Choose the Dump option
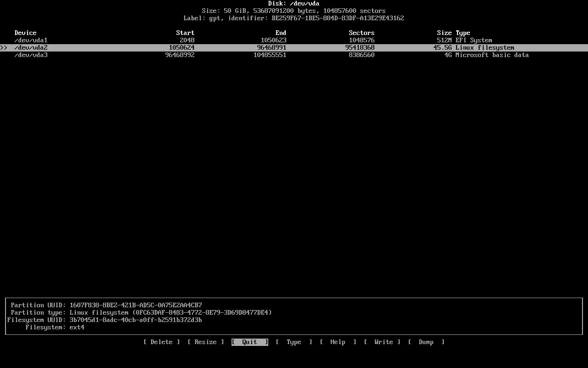The image size is (588, 368). 426,342
